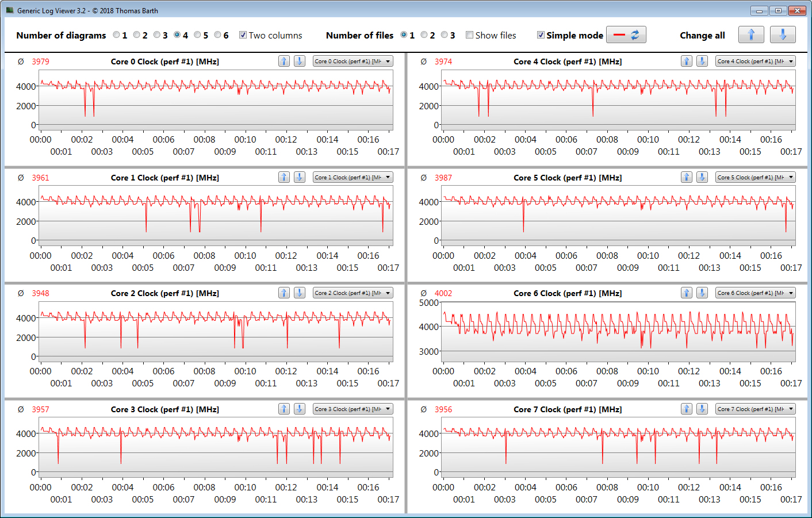Viewport: 812px width, 518px height.
Task: Open the Core 7 Clock sensor dropdown
Action: [x=756, y=409]
